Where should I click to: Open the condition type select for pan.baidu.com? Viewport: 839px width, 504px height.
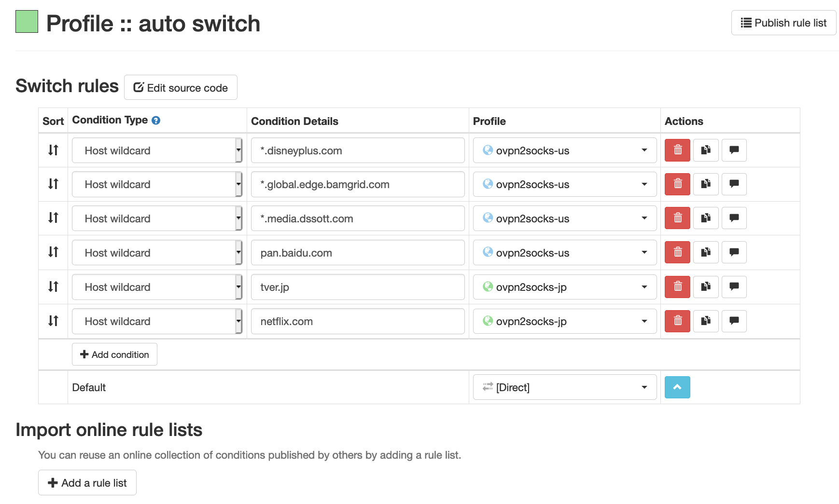tap(157, 253)
